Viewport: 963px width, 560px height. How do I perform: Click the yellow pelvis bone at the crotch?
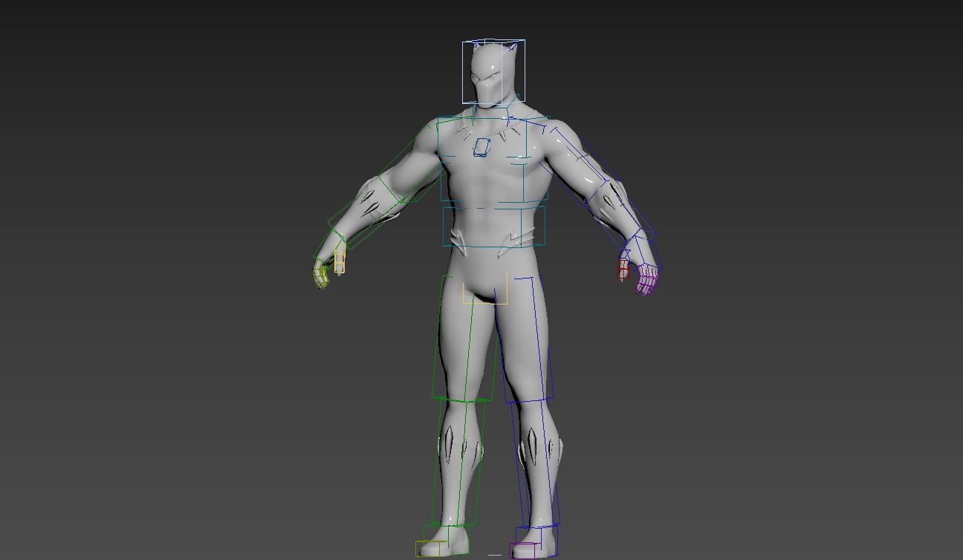(485, 299)
